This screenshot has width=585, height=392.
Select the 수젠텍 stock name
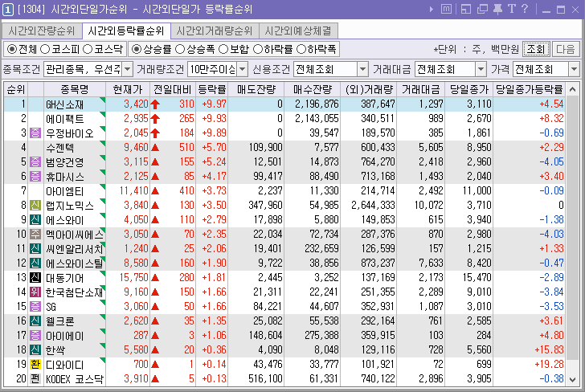[x=59, y=148]
